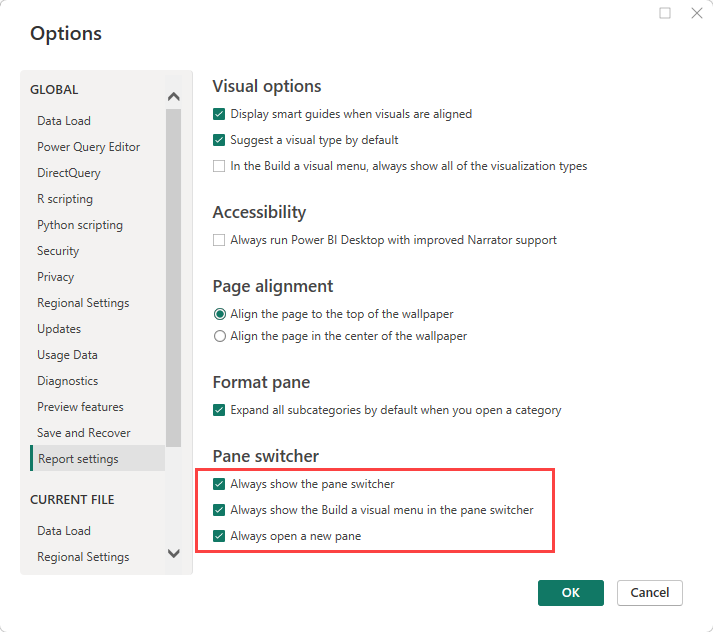Select Align the page in the center radio
Screen dimensions: 713x632
point(220,336)
